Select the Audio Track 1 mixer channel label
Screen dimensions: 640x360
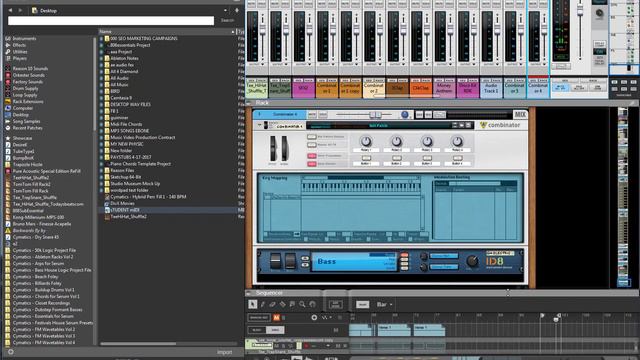(x=491, y=88)
